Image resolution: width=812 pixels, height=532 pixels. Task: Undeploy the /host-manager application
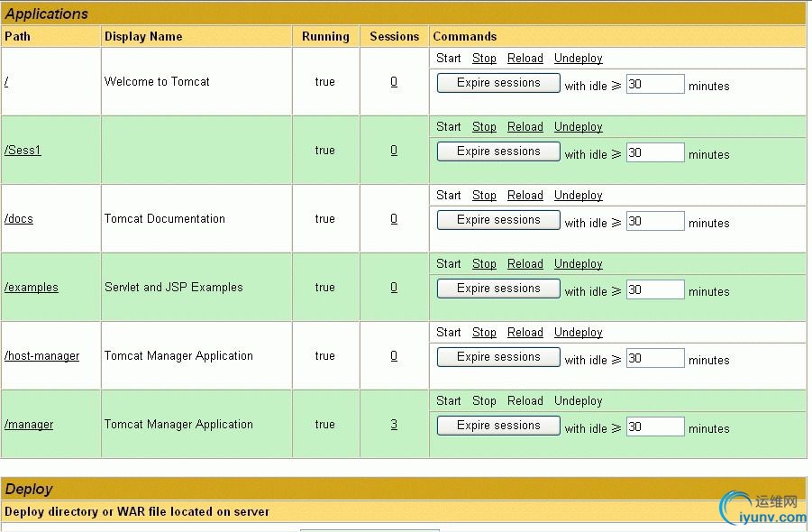579,332
